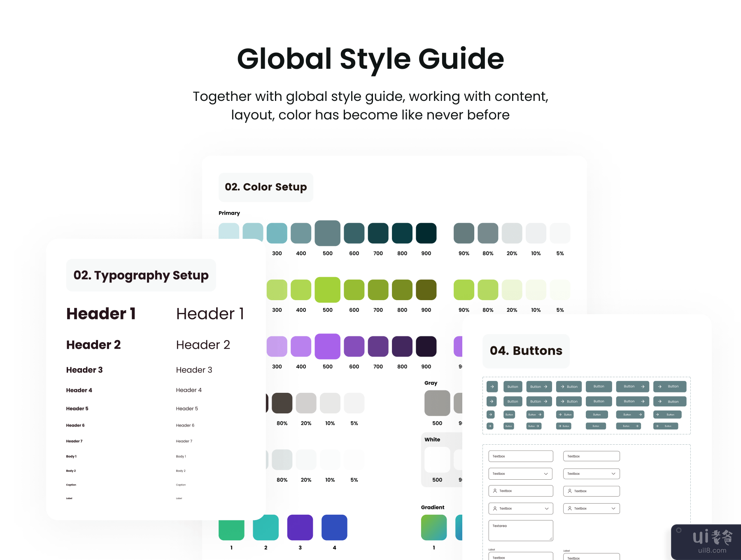Image resolution: width=741 pixels, height=560 pixels.
Task: Expand the right plain Textbox dropdown chevron
Action: click(x=613, y=474)
